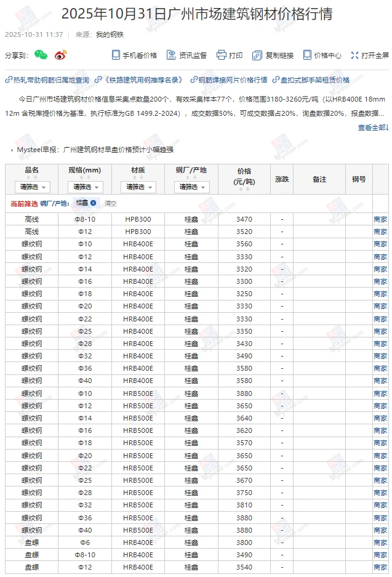Click 桂鑫 in the 盘螺 Φ12 row

coord(191,567)
